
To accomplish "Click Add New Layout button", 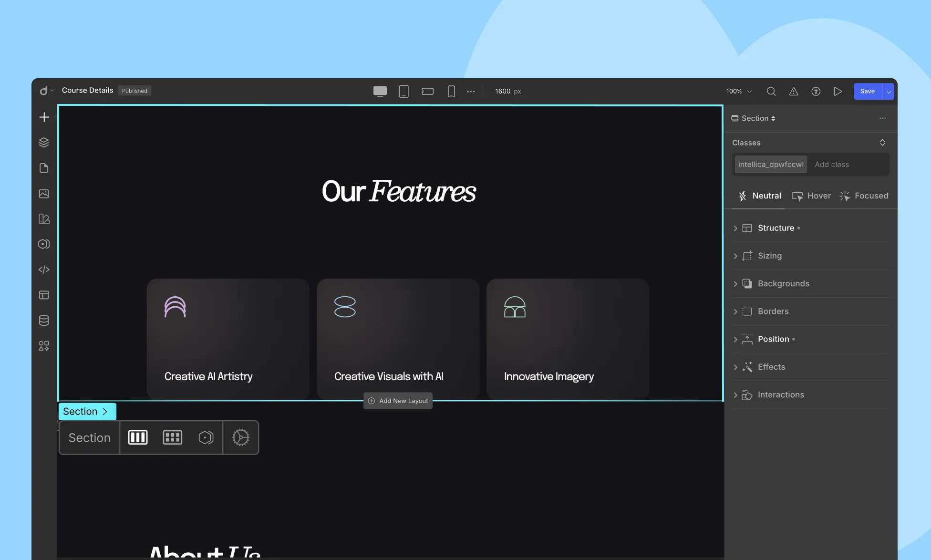I will click(x=398, y=401).
